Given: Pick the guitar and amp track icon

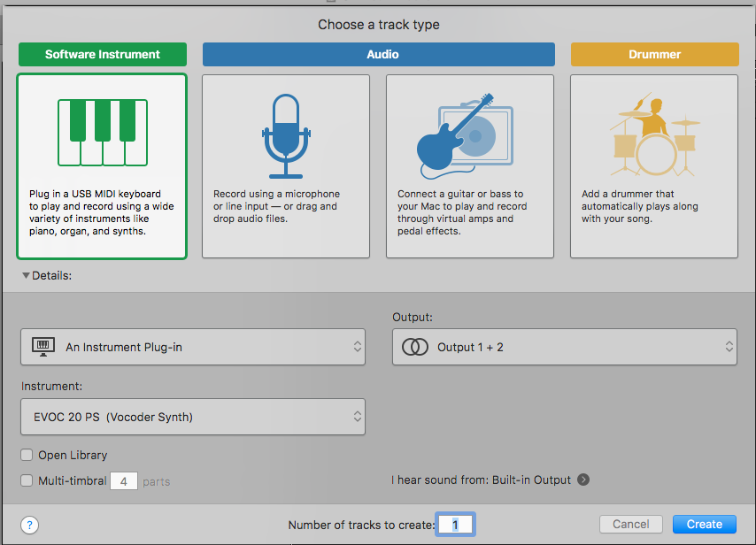Looking at the screenshot, I should pyautogui.click(x=465, y=136).
